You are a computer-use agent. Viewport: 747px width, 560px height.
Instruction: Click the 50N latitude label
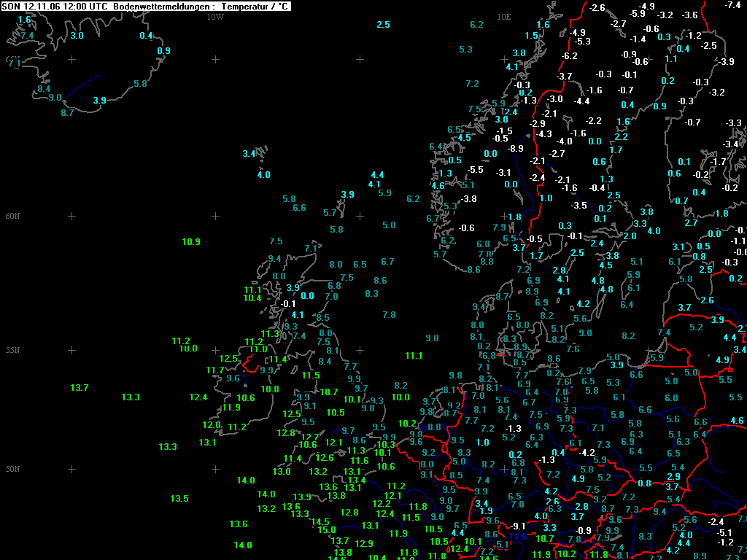point(13,469)
